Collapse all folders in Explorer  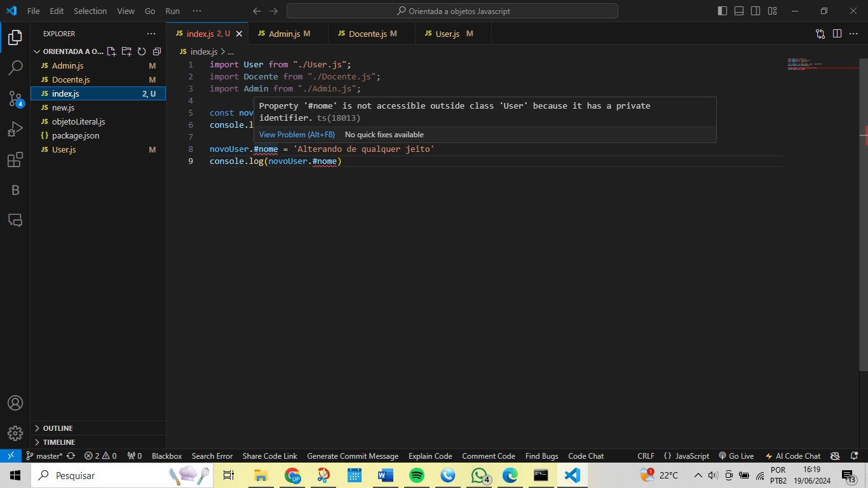(x=156, y=51)
